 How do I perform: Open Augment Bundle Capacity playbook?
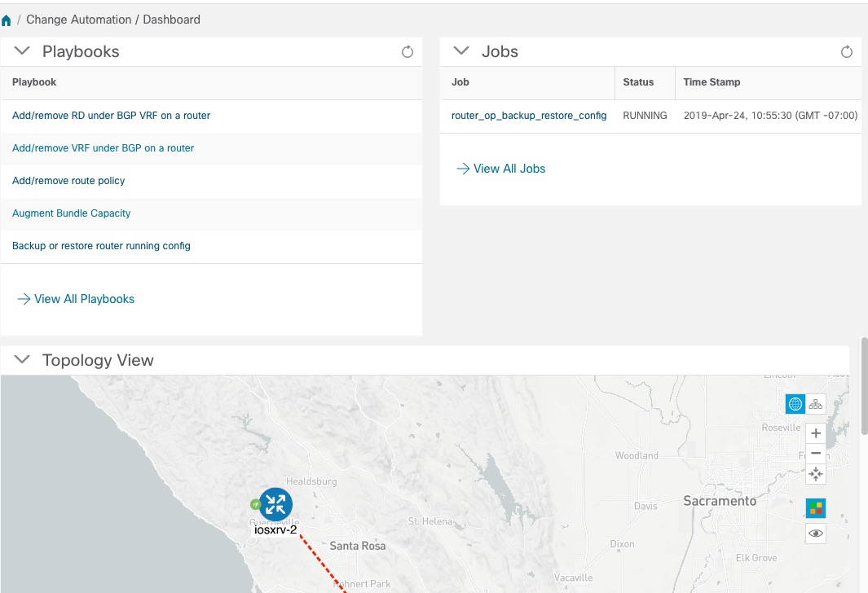point(71,213)
